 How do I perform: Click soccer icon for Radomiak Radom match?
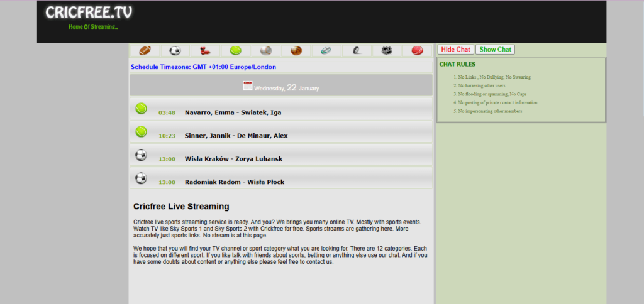[142, 178]
